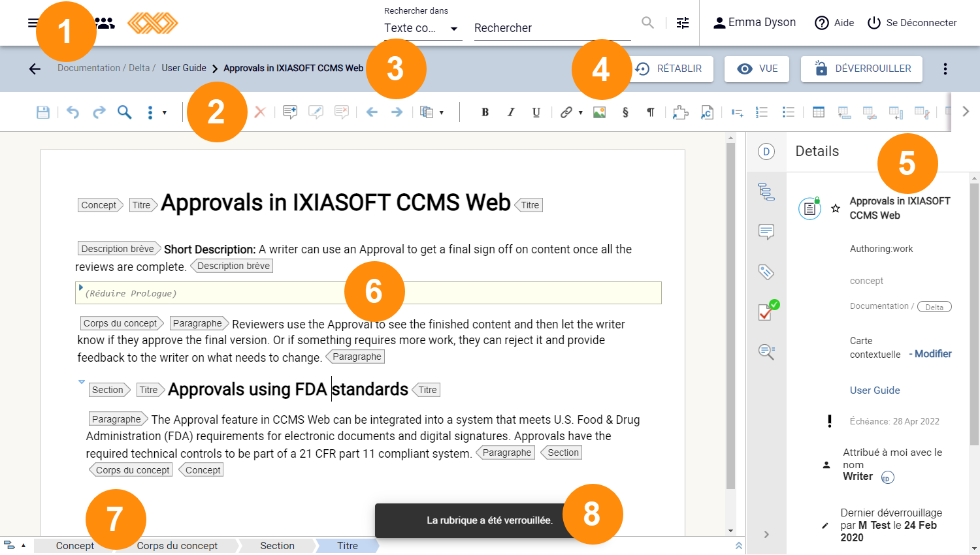
Task: Insert a conref with the C document icon
Action: pos(707,112)
